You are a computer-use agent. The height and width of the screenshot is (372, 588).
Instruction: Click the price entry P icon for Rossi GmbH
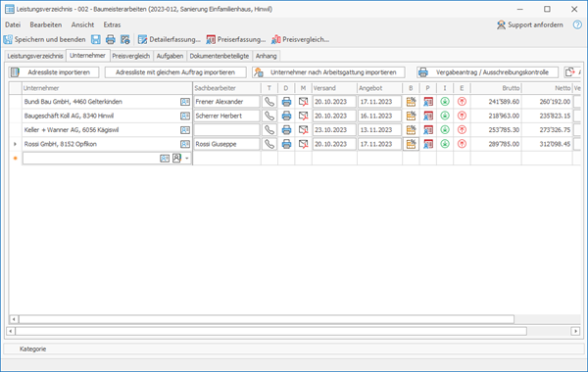pos(428,144)
